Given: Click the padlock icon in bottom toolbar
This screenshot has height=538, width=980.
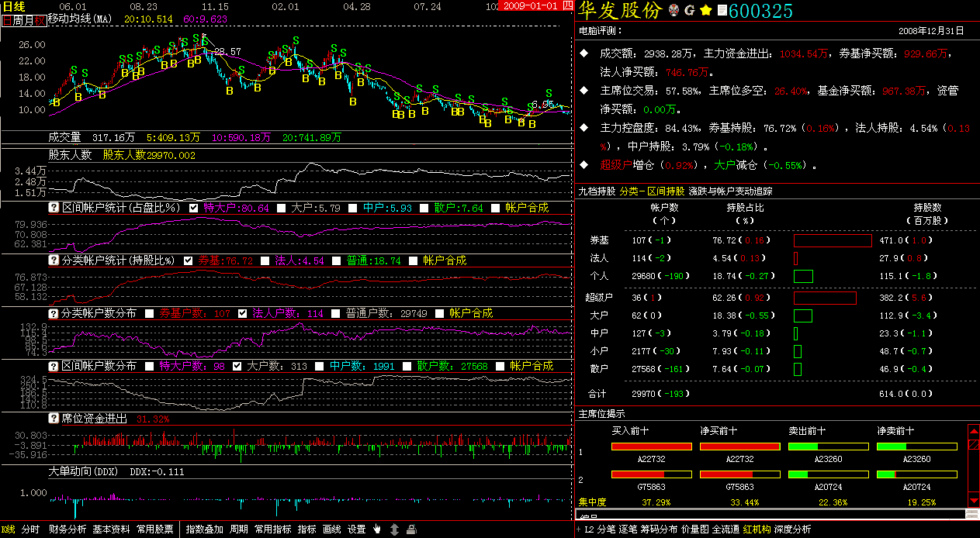Looking at the screenshot, I should pos(411,529).
